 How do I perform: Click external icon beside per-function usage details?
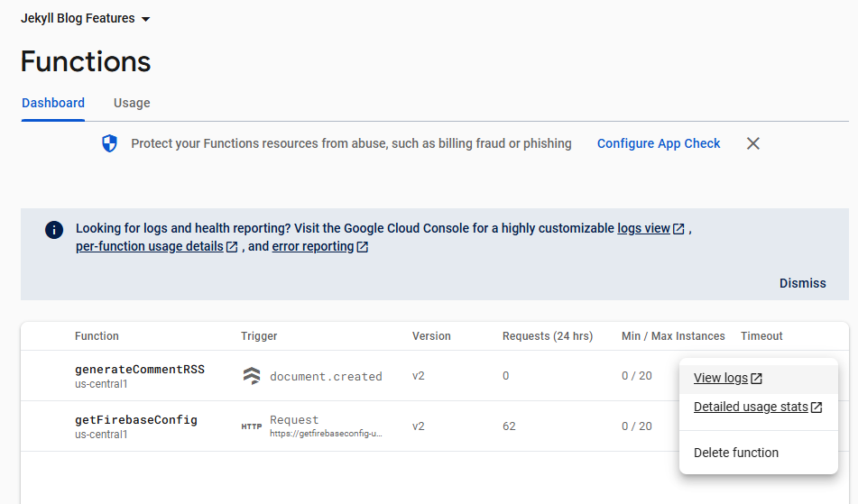pyautogui.click(x=232, y=247)
